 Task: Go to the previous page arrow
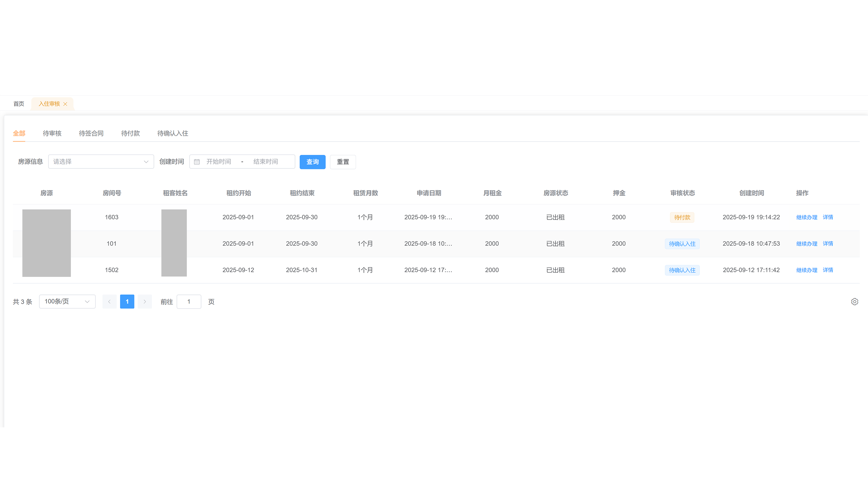(109, 302)
